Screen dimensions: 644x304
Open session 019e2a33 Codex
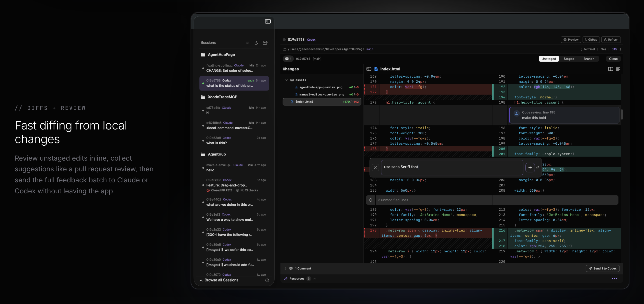[x=234, y=232]
